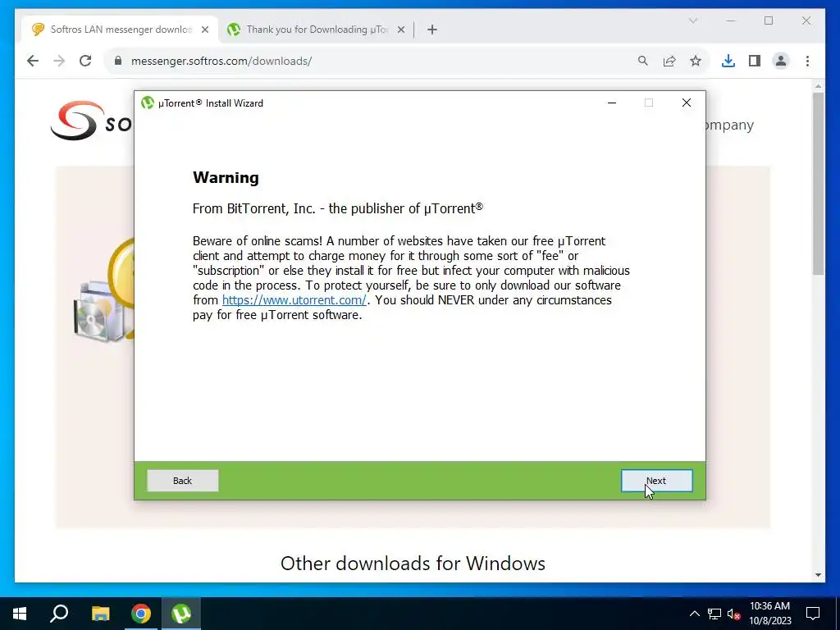Go back to the previous page in Chrome

[x=33, y=61]
